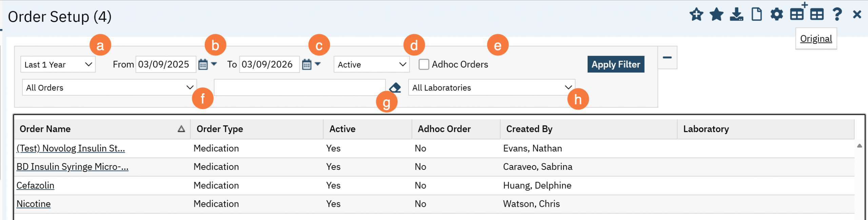Screen dimensions: 868x220
Task: Click the Order Type column header
Action: point(220,129)
